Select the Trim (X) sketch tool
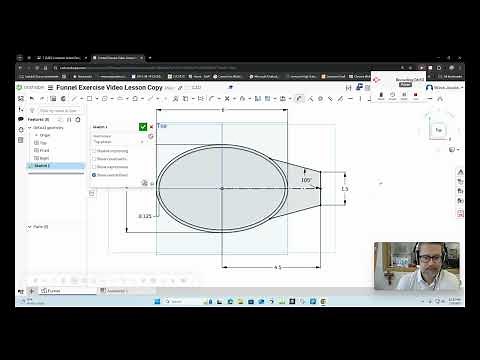The image size is (480, 360). tap(227, 99)
